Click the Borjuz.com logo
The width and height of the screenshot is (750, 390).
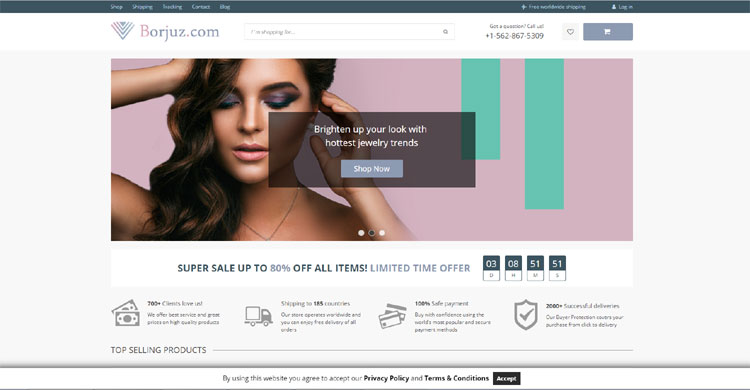(165, 31)
